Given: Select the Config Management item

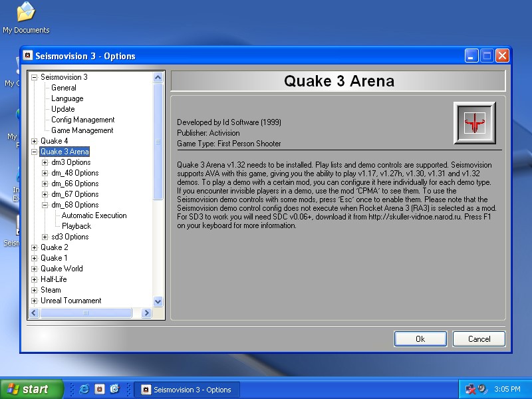Looking at the screenshot, I should [83, 120].
